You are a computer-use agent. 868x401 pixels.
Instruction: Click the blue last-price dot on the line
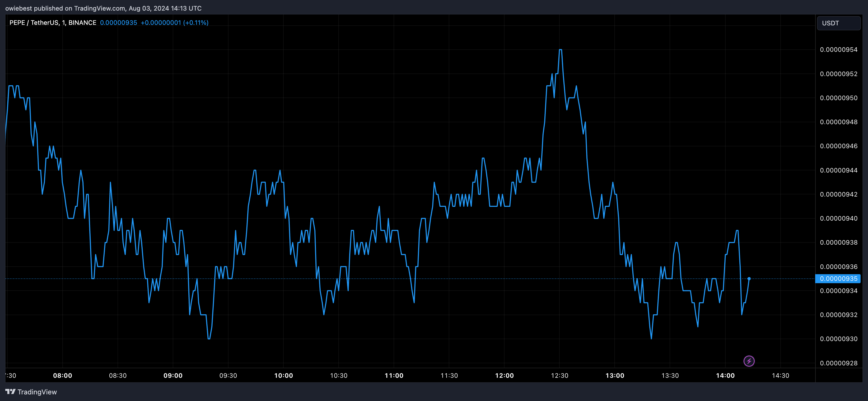pyautogui.click(x=749, y=279)
